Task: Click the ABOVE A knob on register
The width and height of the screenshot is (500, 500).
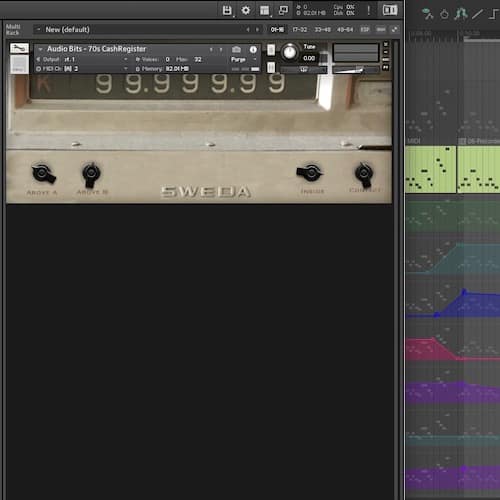Action: [x=43, y=173]
